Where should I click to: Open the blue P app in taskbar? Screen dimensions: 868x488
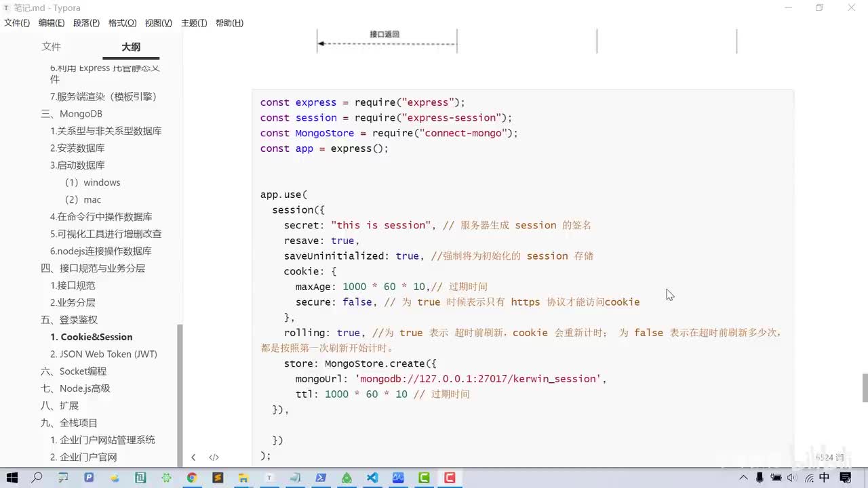point(89,478)
